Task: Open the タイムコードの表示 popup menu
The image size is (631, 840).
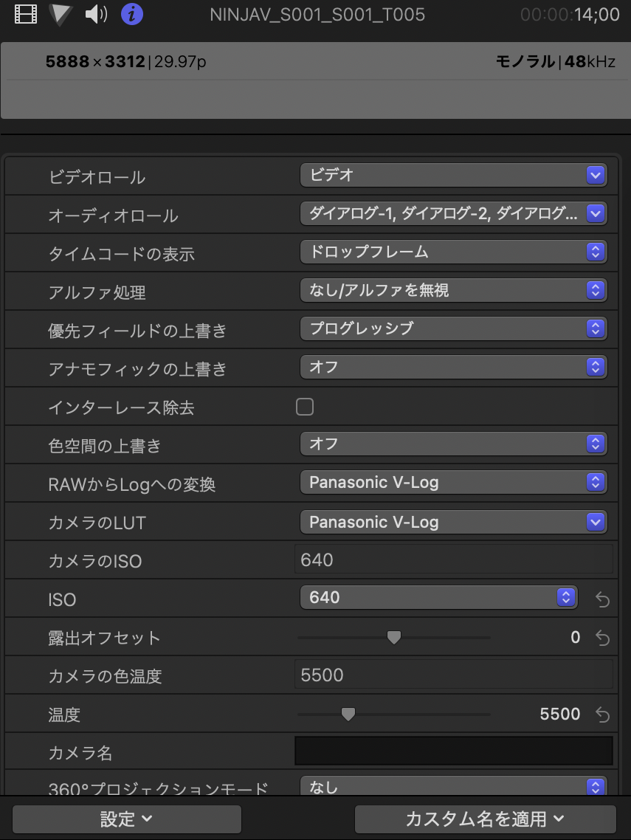Action: point(453,252)
